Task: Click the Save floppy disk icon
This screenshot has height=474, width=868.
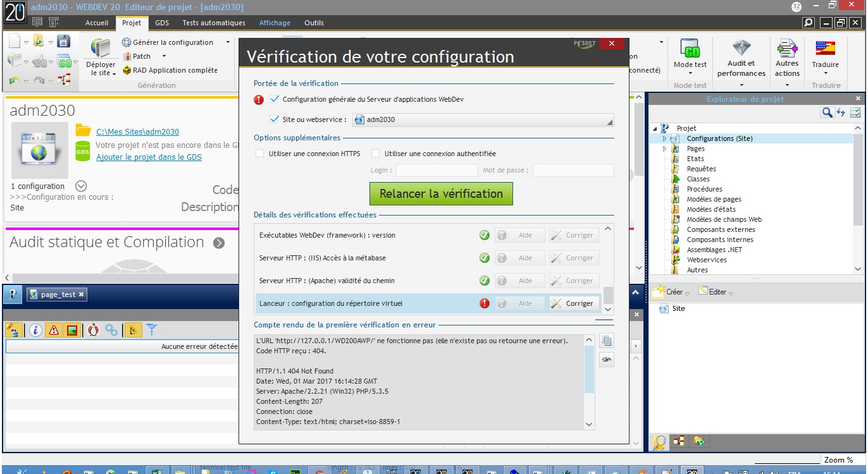Action: tap(64, 42)
